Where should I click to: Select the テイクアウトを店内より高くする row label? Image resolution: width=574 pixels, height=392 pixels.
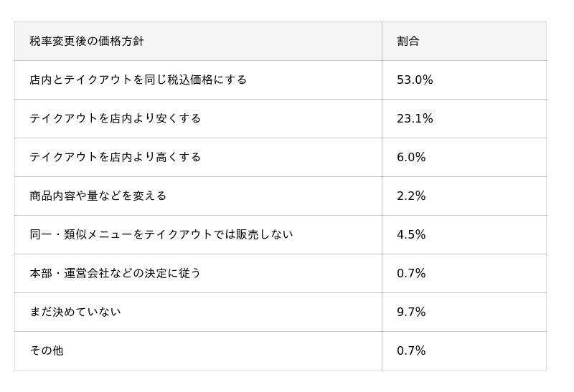click(116, 157)
